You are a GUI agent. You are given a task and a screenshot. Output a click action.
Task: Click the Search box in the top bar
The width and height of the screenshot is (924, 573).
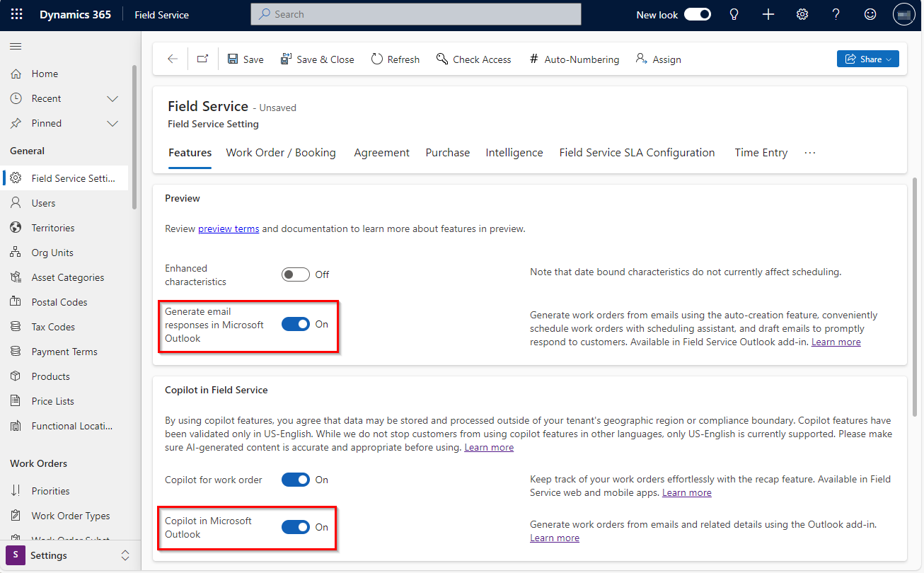pos(416,14)
